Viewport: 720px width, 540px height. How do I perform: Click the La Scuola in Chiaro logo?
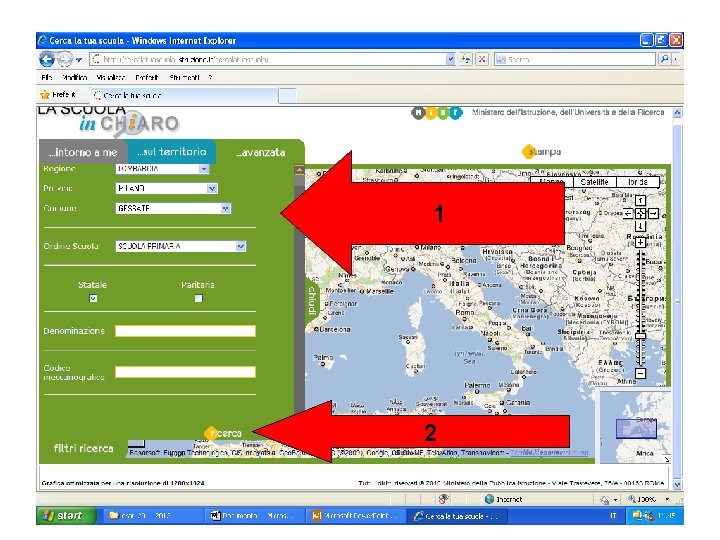tap(108, 120)
